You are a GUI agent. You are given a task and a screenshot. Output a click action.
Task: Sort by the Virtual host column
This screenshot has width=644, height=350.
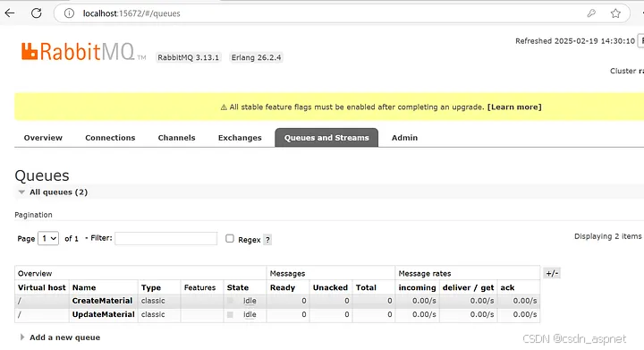[x=41, y=287]
